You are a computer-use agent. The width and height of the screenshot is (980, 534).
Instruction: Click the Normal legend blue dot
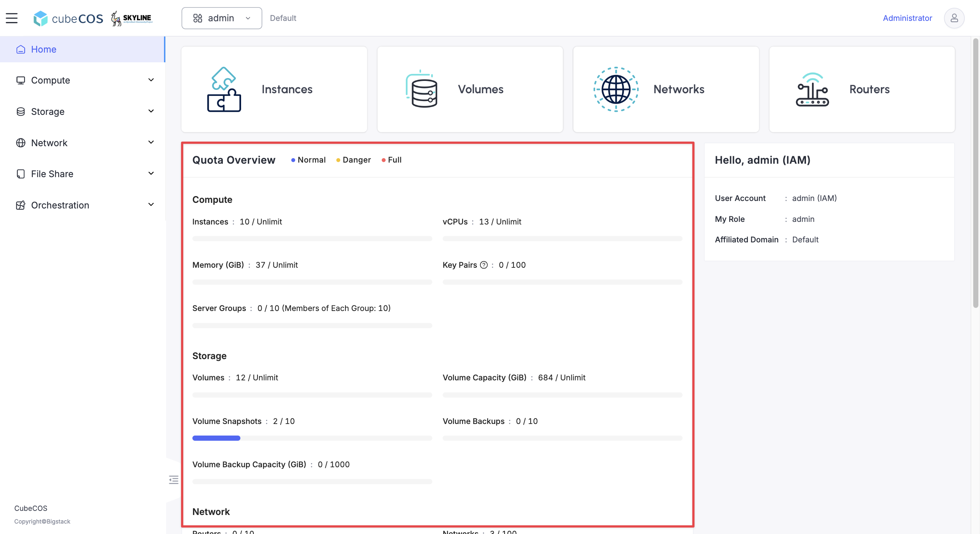pos(293,160)
